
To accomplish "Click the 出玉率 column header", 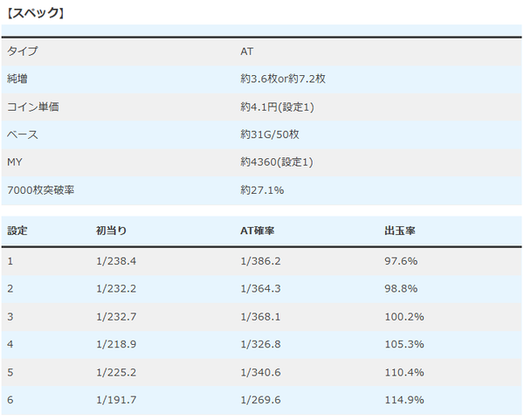I will (x=400, y=231).
